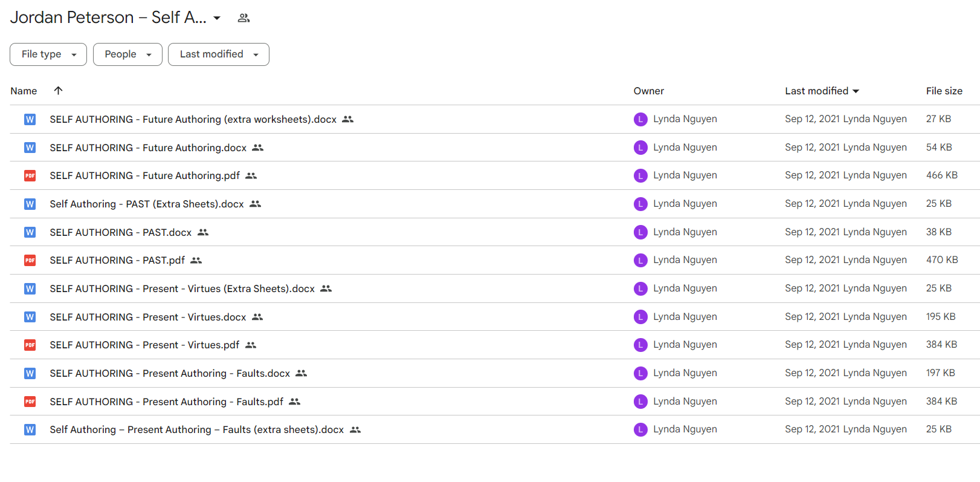Open the People filter dropdown

coord(127,54)
